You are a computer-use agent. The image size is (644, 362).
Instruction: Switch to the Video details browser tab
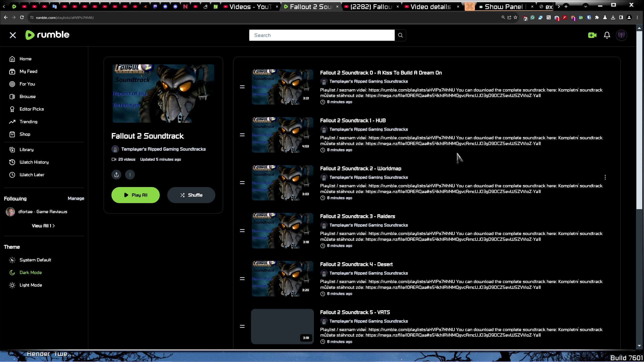tap(431, 7)
